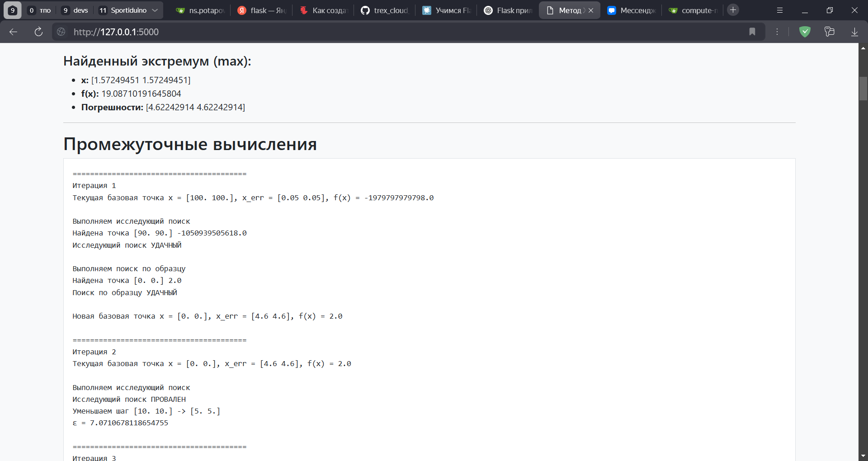Reload the current page
This screenshot has width=868, height=461.
(x=38, y=32)
